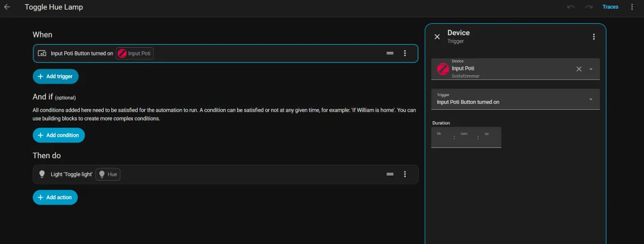Open the Trigger dropdown
644x244 pixels.
click(515, 99)
